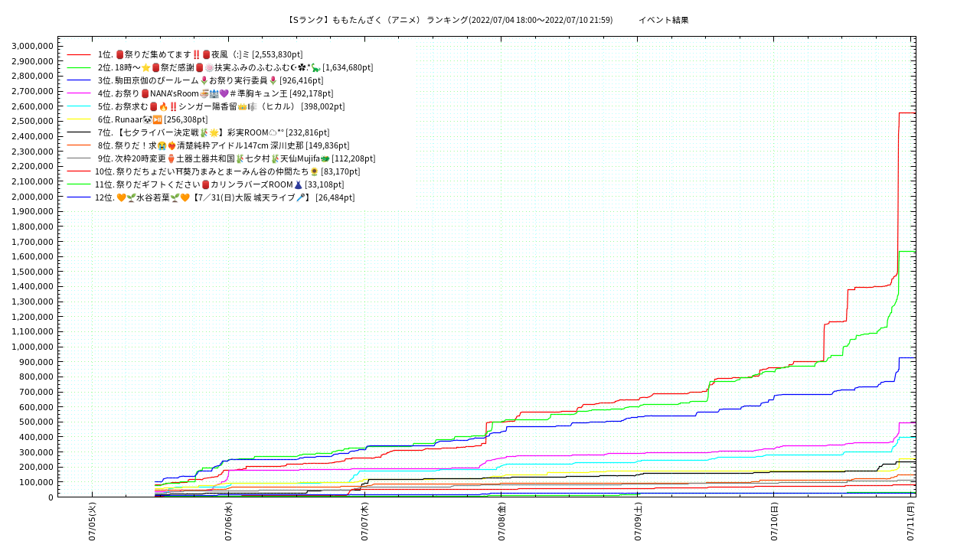The width and height of the screenshot is (980, 551).
Task: Click the y-axis value 1,500,000
Action: click(x=32, y=272)
